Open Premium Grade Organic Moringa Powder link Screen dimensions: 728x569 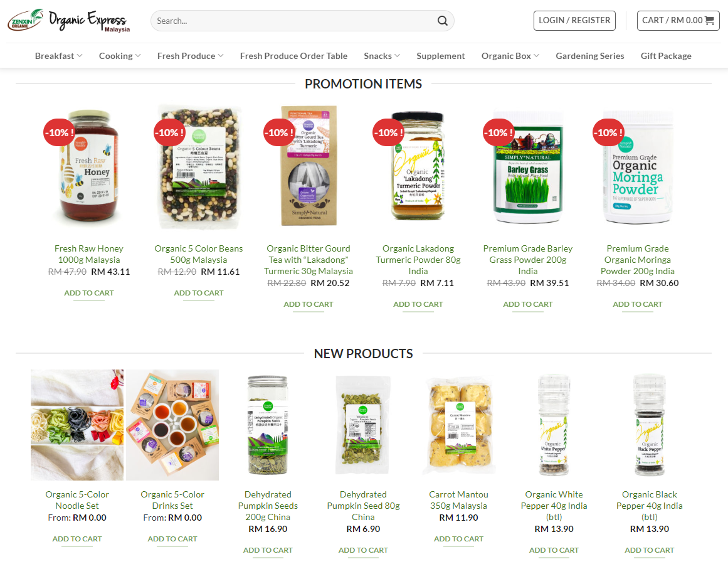click(x=638, y=260)
